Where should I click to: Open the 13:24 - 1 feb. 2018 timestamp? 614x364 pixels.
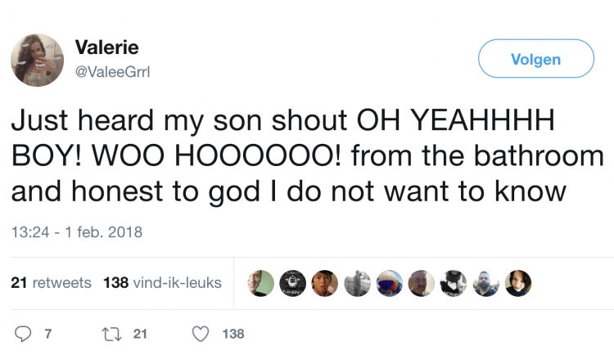tap(76, 232)
